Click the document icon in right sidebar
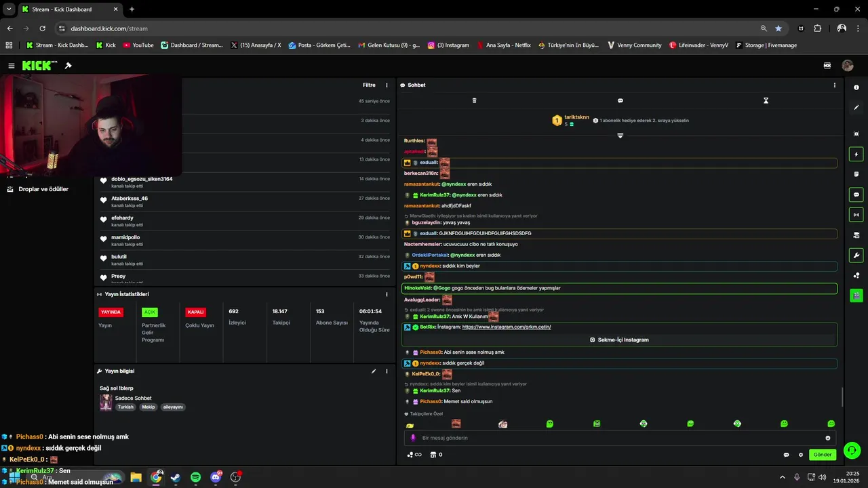Image resolution: width=868 pixels, height=488 pixels. coord(856,174)
